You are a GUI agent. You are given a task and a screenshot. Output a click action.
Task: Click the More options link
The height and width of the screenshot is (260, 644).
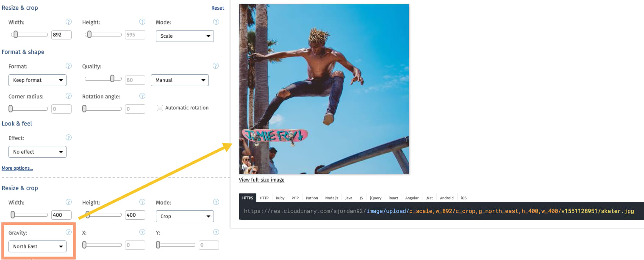click(17, 168)
